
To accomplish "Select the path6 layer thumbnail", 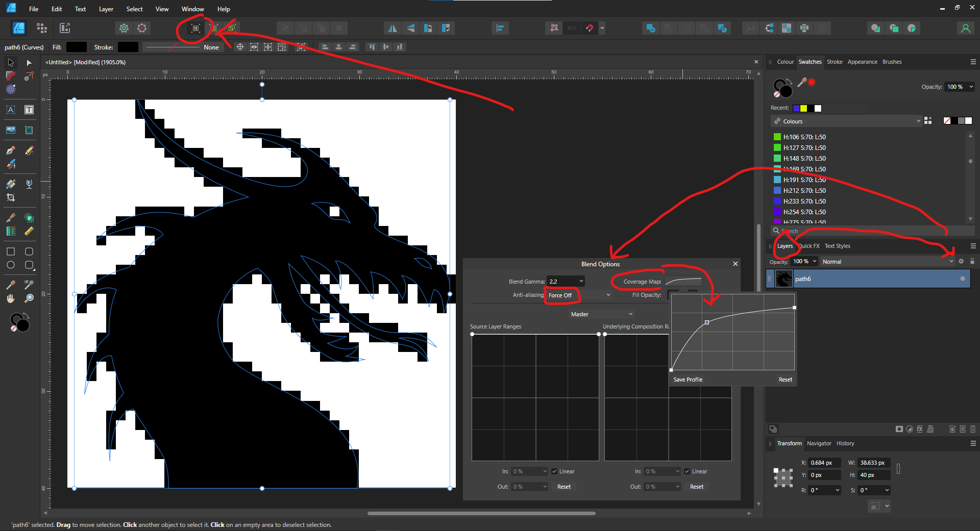I will (783, 279).
